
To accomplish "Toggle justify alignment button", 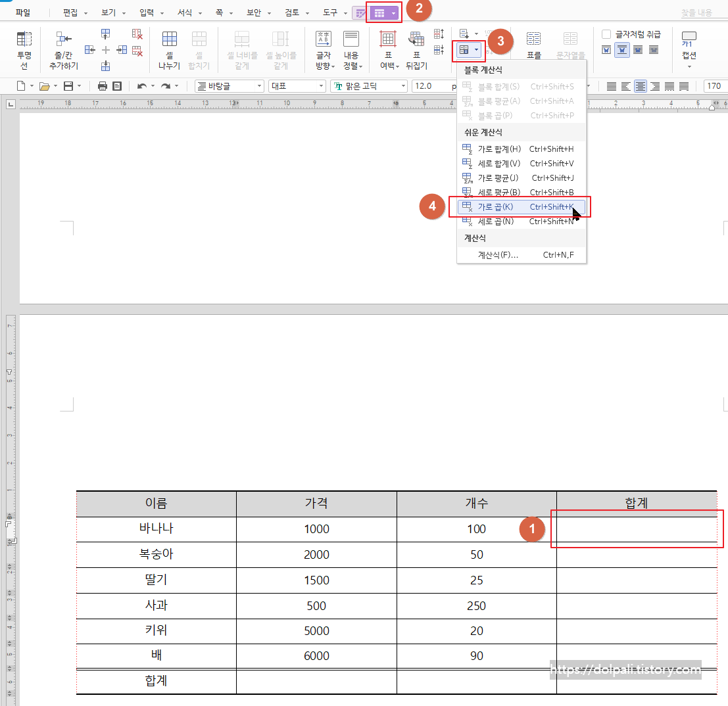I will coord(612,86).
